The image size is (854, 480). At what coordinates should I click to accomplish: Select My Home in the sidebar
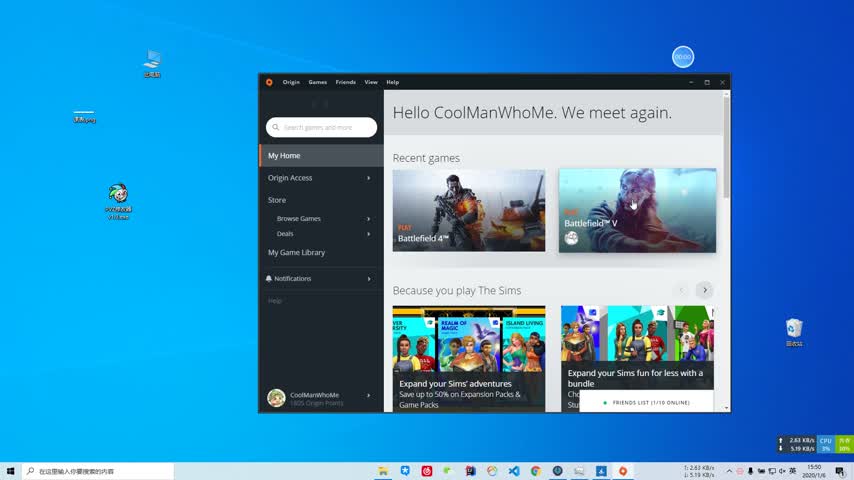click(321, 156)
